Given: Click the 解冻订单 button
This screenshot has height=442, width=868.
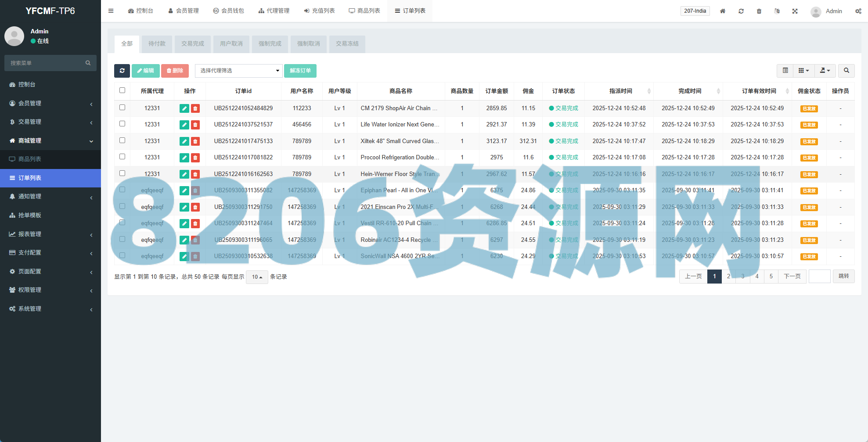Looking at the screenshot, I should pos(300,71).
